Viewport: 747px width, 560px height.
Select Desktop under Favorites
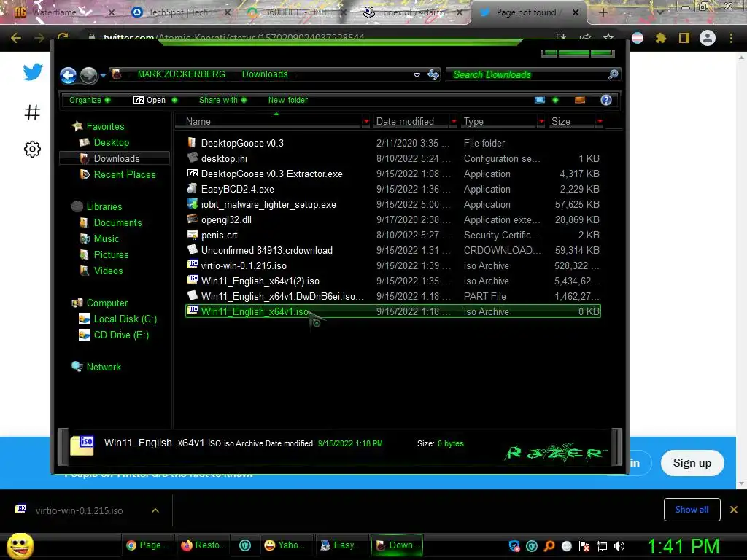[111, 142]
